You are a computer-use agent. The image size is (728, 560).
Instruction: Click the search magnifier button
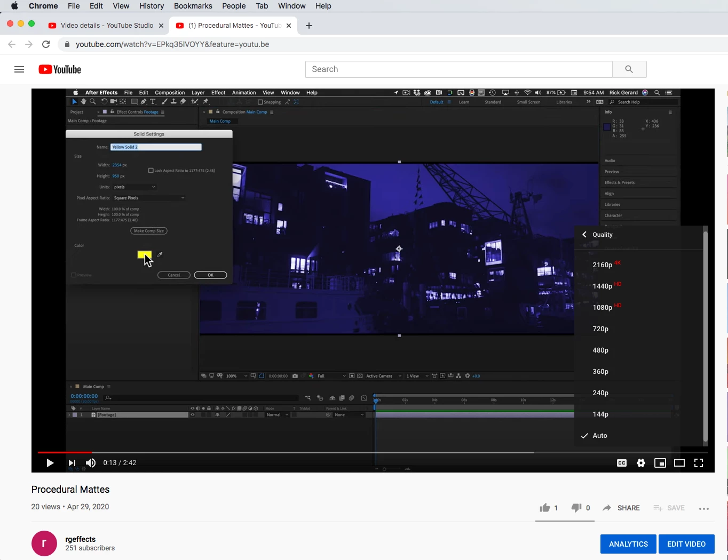629,69
